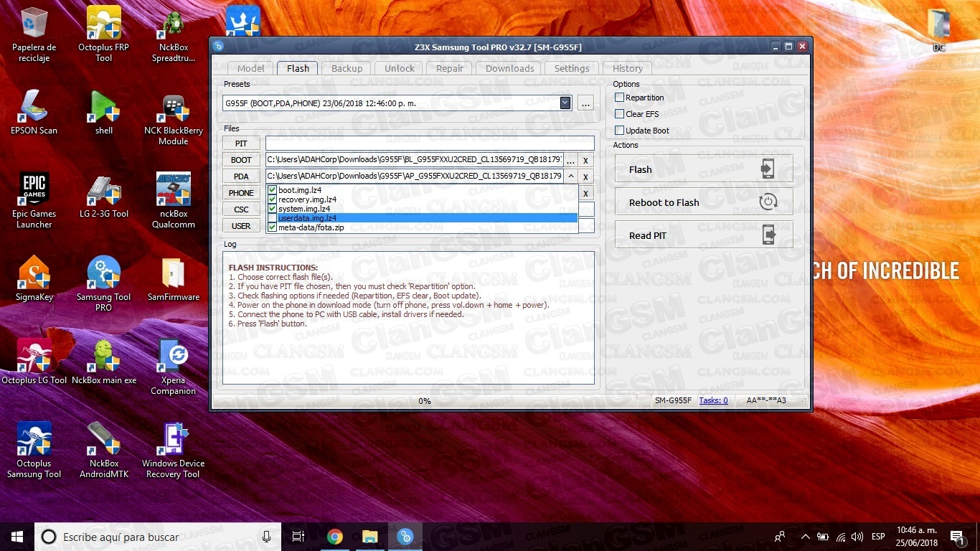View the History tab
The image size is (980, 551).
(628, 68)
